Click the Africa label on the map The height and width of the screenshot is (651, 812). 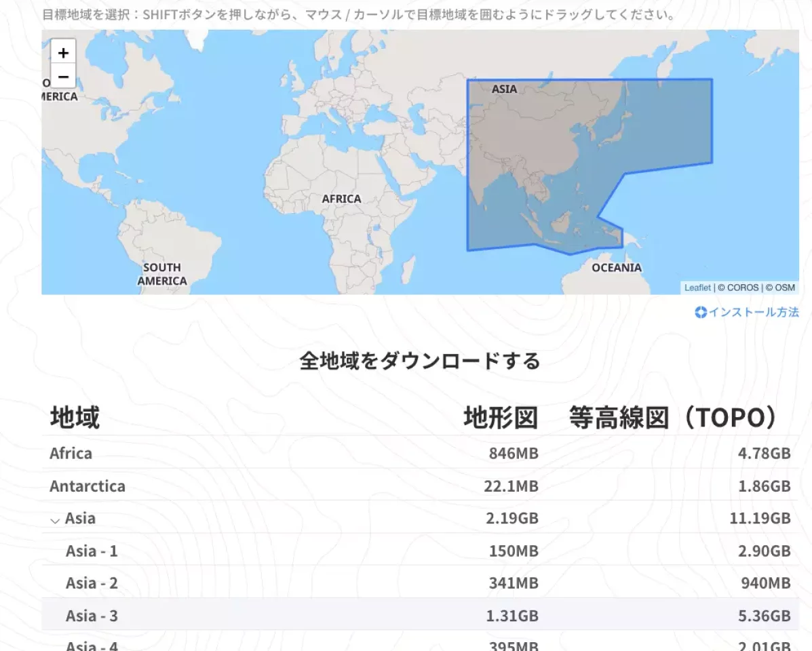[341, 199]
